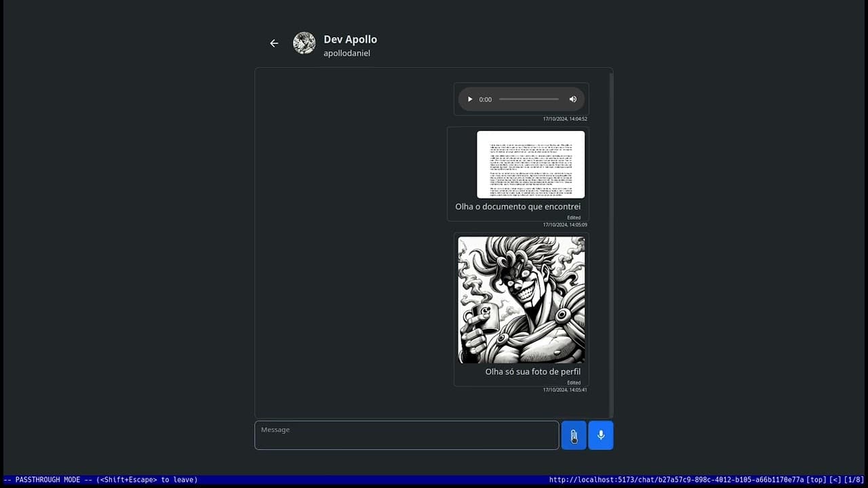Click the username apollodaniel
868x488 pixels.
pos(347,53)
